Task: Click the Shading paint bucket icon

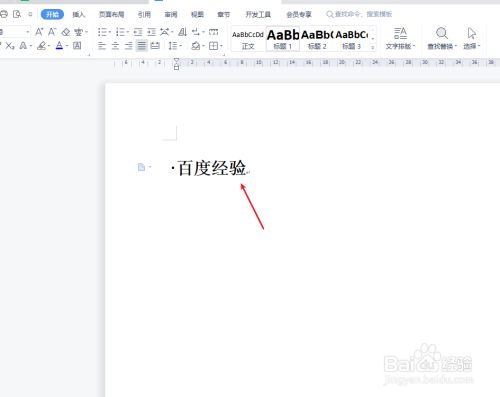Action: coord(196,46)
